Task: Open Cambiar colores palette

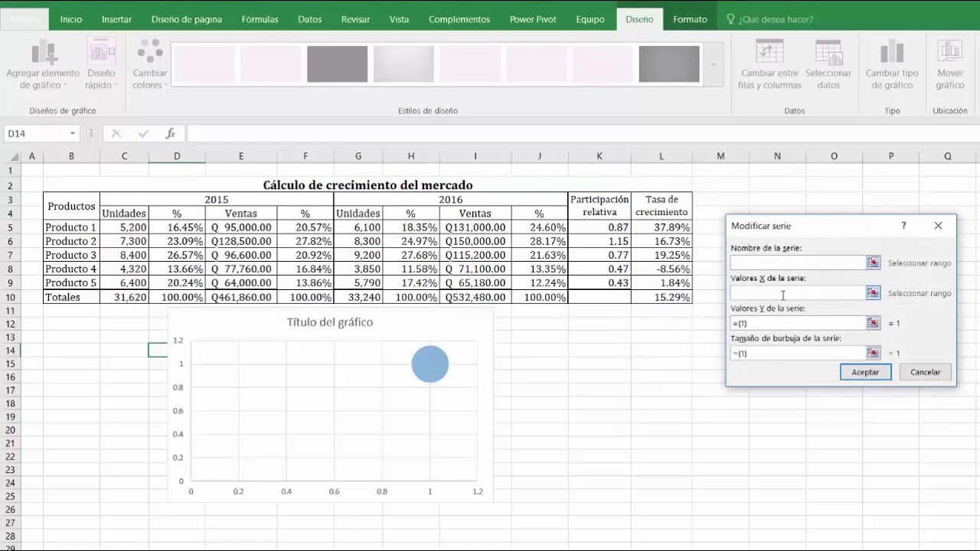Action: 150,65
